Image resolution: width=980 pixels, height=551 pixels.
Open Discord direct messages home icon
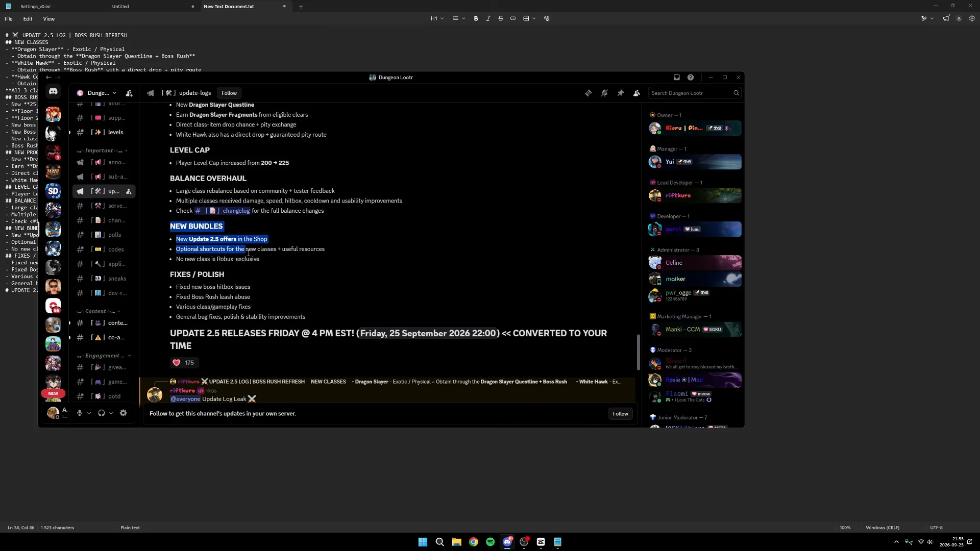point(53,91)
